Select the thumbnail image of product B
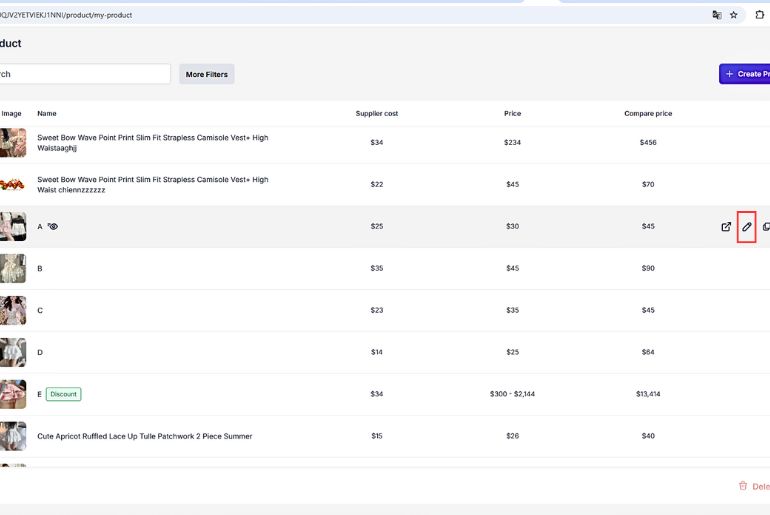This screenshot has width=770, height=515. pos(13,268)
